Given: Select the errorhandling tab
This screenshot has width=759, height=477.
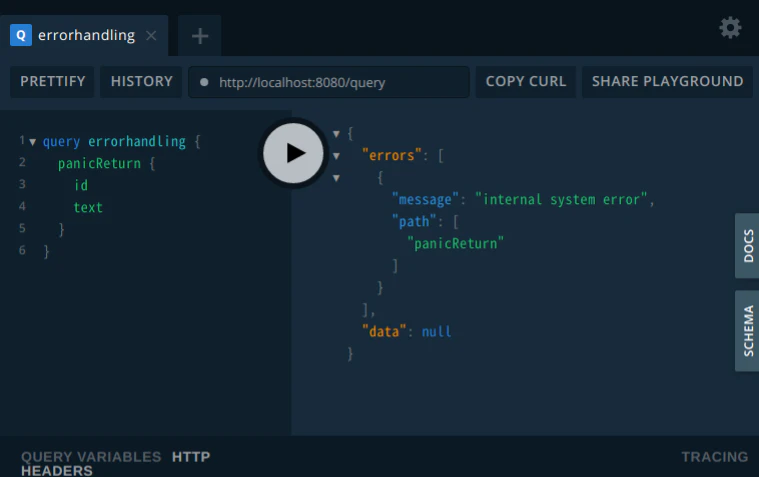Looking at the screenshot, I should coord(84,35).
